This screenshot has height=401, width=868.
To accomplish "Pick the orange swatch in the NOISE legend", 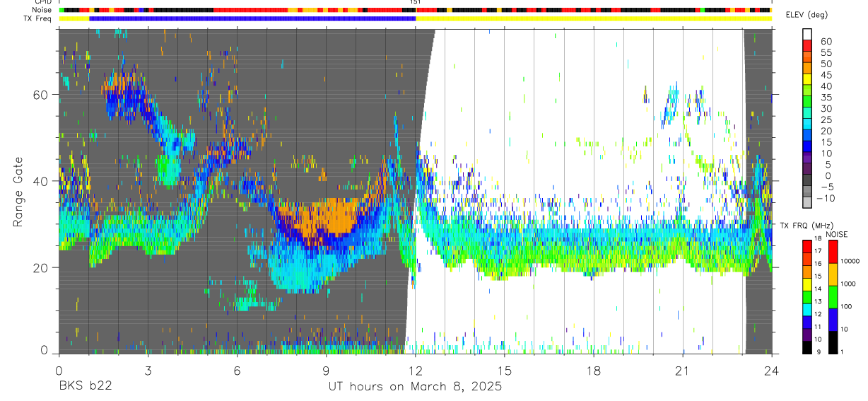I will (833, 274).
